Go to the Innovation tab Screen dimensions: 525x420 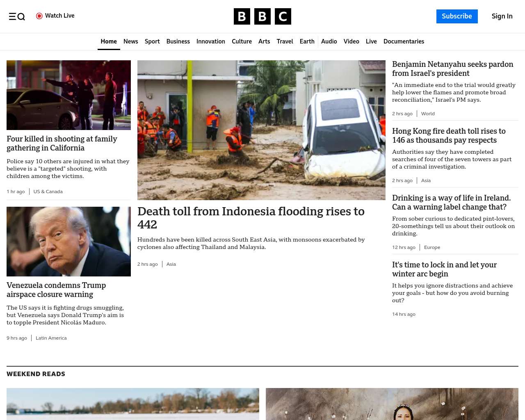[210, 41]
